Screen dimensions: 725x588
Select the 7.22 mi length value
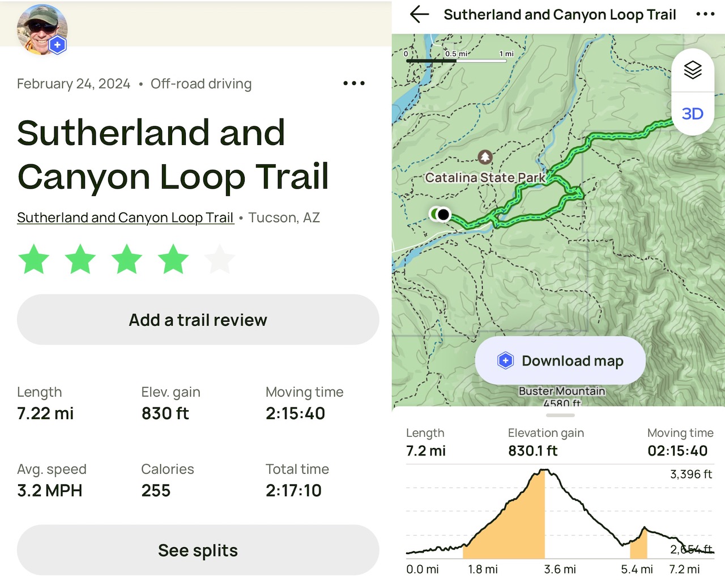click(45, 413)
